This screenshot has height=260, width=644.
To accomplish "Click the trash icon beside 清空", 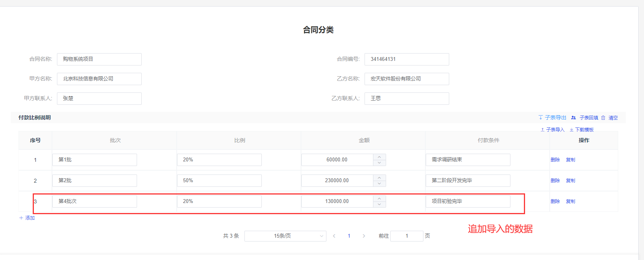I will (x=603, y=117).
